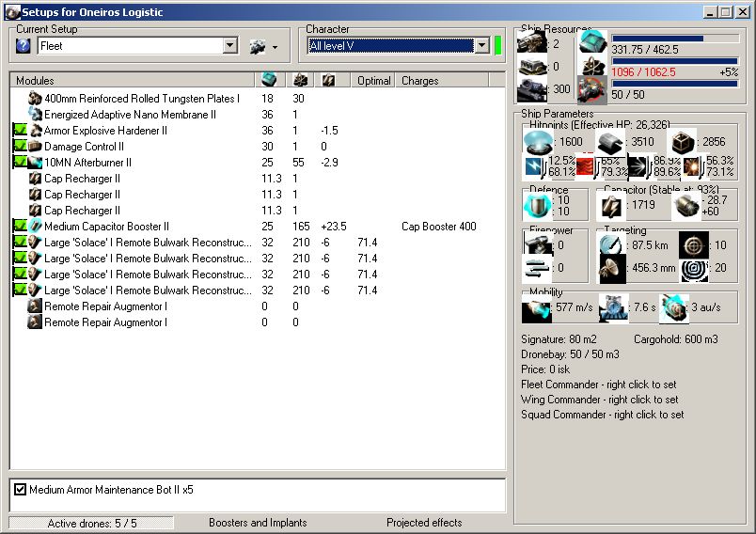
Task: Open the Character dropdown arrow
Action: (x=481, y=46)
